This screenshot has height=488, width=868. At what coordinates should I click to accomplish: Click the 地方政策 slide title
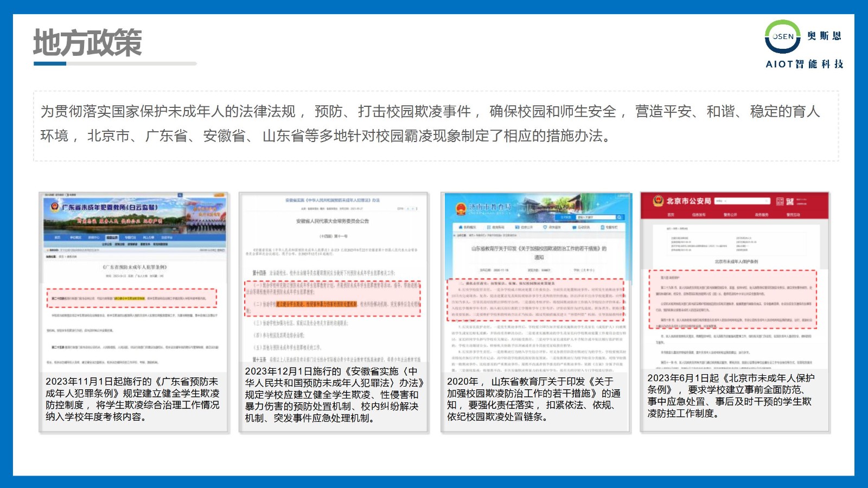[x=87, y=43]
